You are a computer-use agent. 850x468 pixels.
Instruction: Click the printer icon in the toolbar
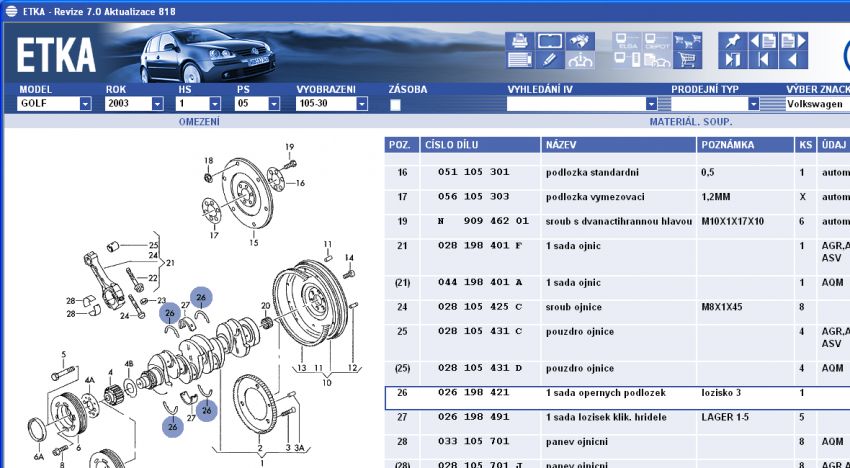click(x=519, y=41)
